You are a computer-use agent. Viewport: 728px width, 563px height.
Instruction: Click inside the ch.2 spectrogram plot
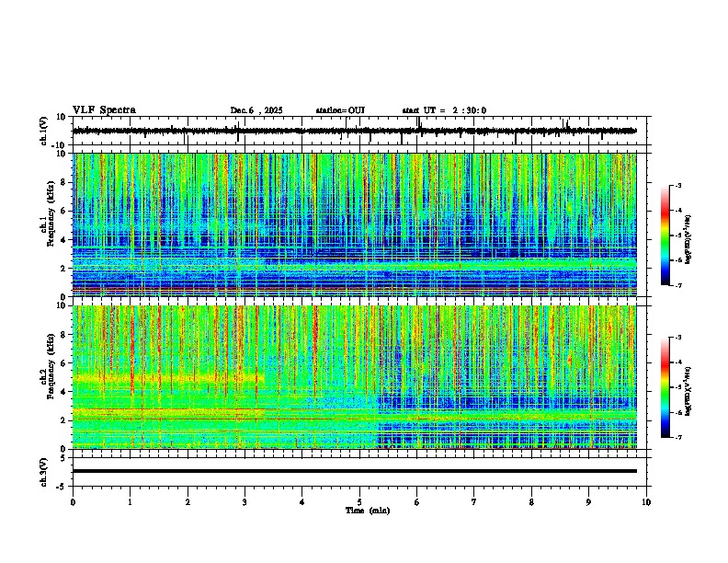[354, 377]
